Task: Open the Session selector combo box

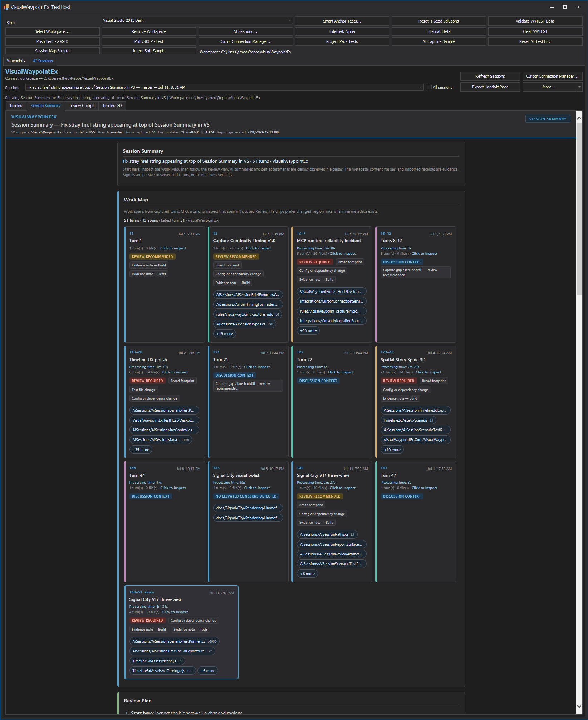Action: (224, 87)
